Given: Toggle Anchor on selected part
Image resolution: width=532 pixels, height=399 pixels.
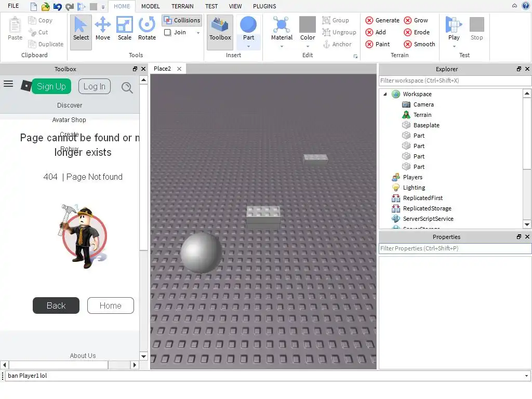Looking at the screenshot, I should [337, 44].
